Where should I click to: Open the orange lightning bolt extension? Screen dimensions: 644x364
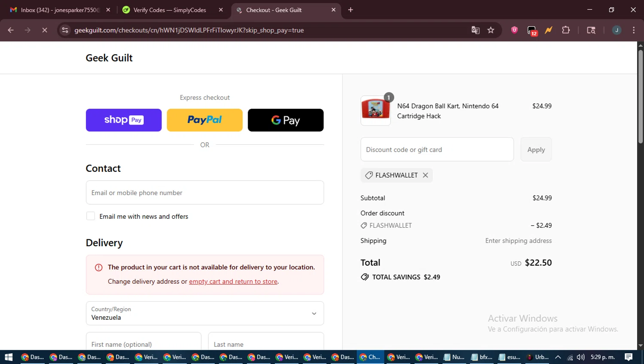click(x=548, y=30)
